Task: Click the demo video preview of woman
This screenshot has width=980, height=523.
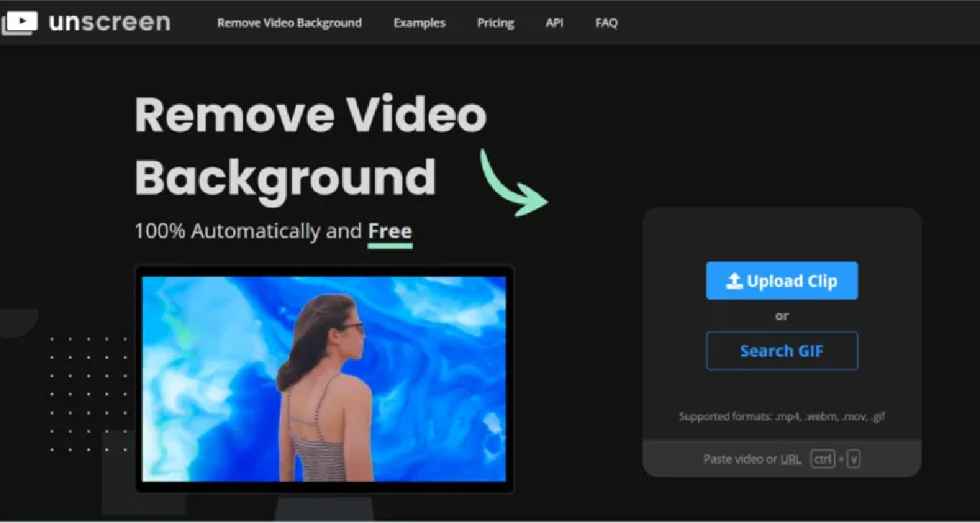Action: click(324, 378)
